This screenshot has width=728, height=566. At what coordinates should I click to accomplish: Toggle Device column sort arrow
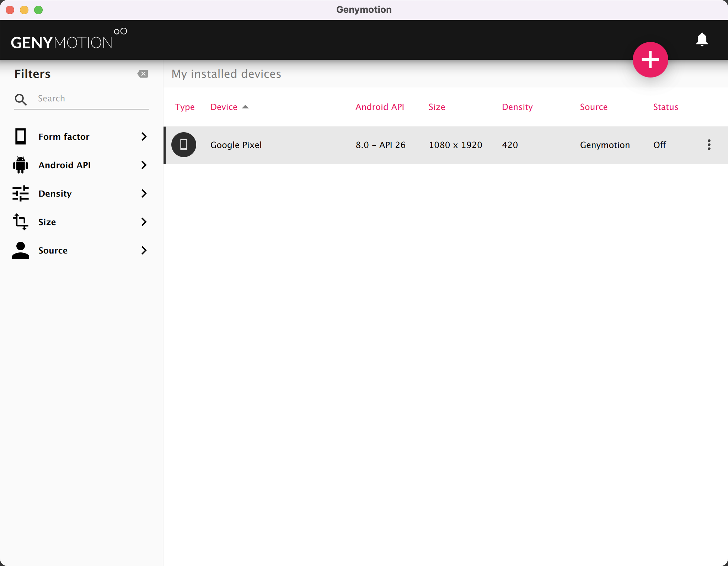pyautogui.click(x=245, y=107)
